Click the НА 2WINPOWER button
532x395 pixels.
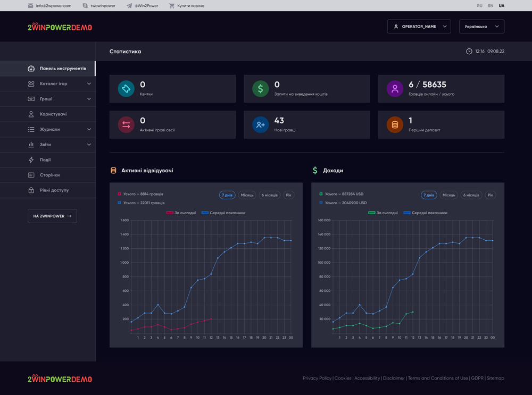(x=52, y=216)
